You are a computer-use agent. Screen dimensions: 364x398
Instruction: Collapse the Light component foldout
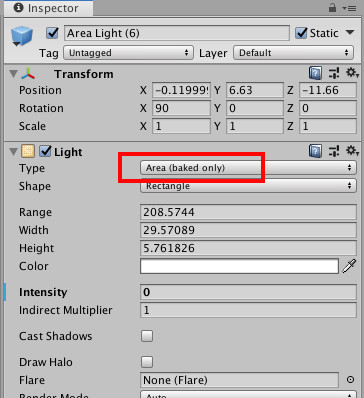[13, 152]
